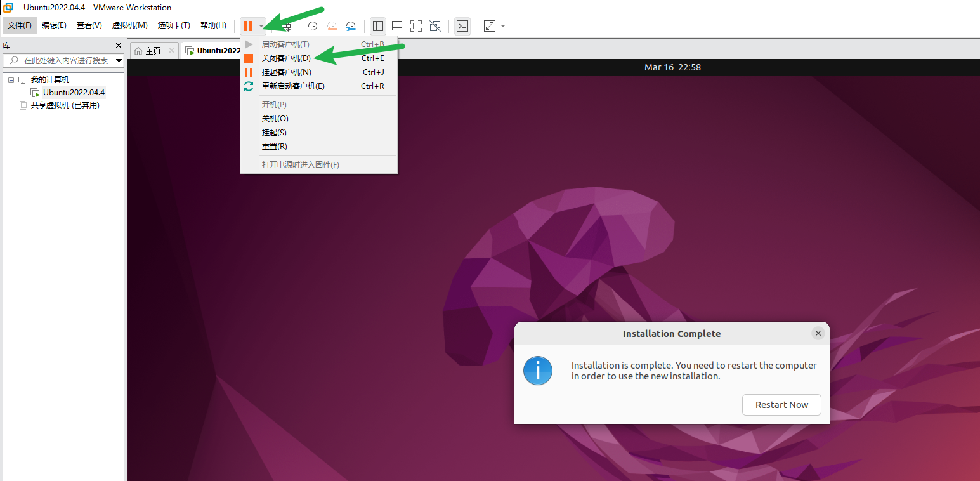Screen dimensions: 980x481
Task: Toggle the console view icon
Action: pyautogui.click(x=463, y=26)
